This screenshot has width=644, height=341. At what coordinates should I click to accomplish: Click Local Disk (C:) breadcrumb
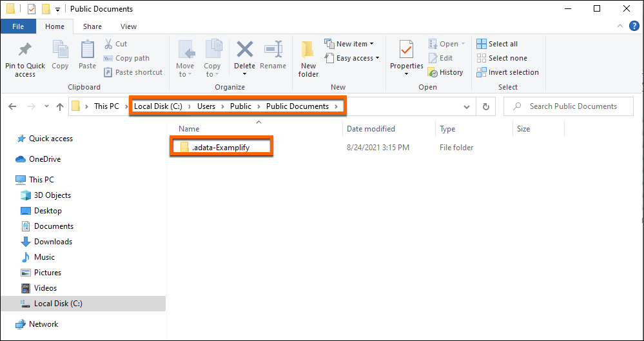(158, 106)
